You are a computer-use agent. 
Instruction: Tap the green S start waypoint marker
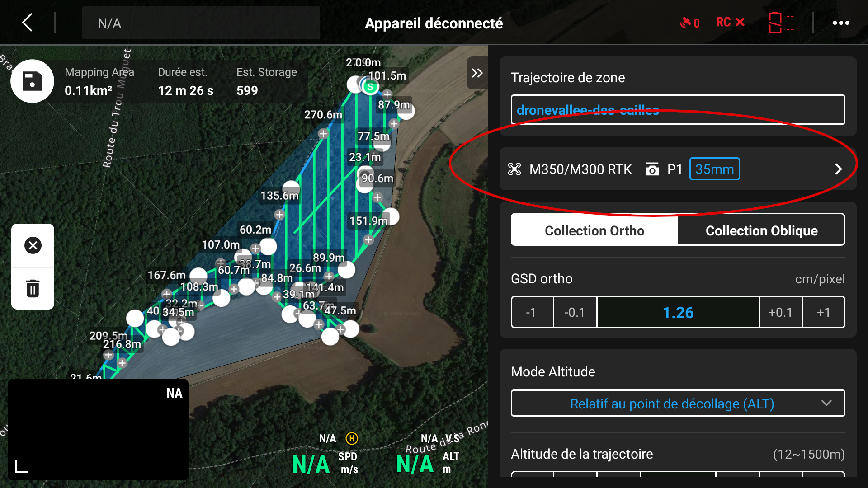point(370,86)
